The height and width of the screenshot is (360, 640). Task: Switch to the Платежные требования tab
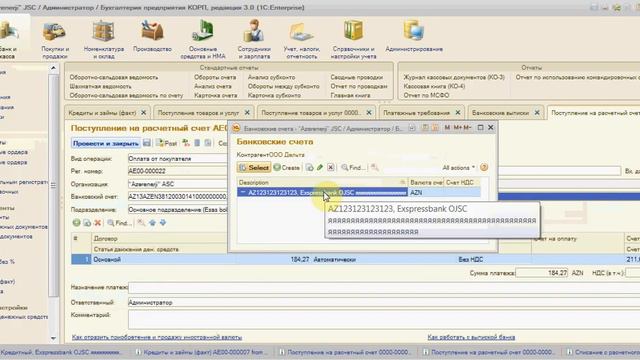[x=416, y=113]
